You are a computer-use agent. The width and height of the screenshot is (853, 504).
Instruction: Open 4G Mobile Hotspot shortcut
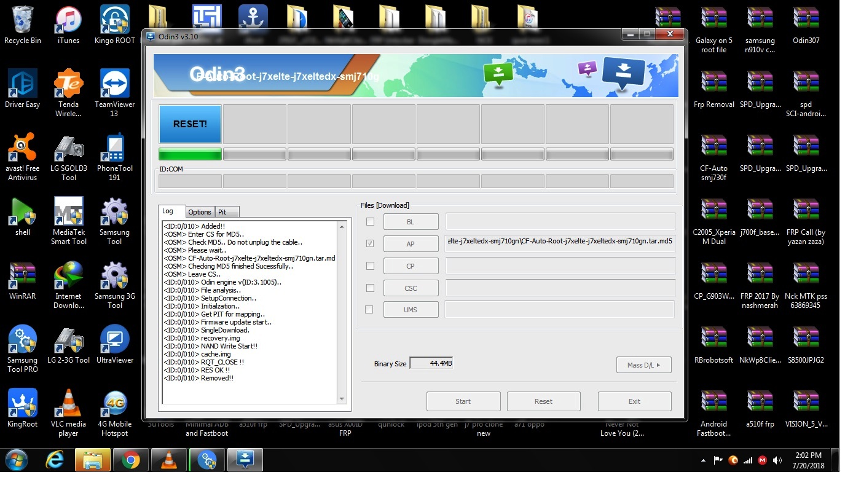click(114, 412)
